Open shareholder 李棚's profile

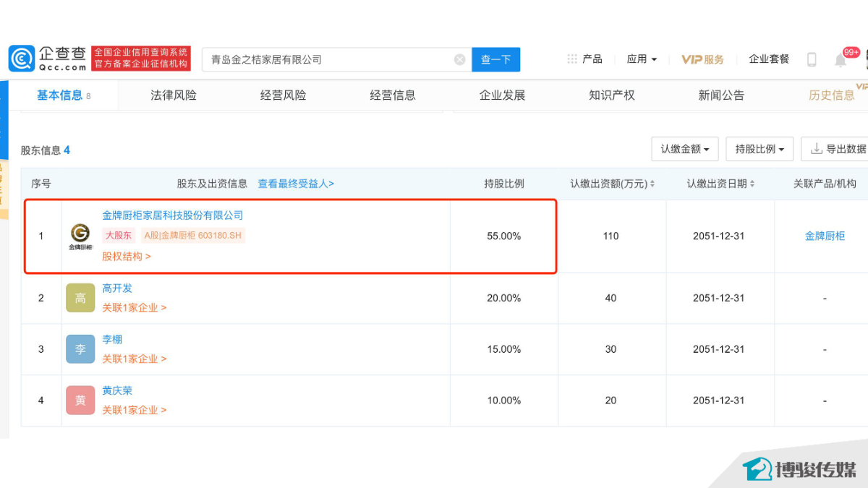(112, 340)
